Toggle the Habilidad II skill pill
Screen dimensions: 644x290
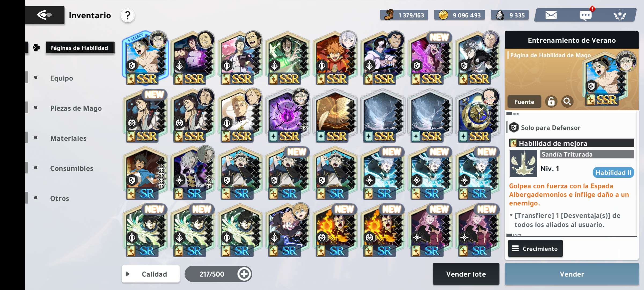pyautogui.click(x=613, y=172)
